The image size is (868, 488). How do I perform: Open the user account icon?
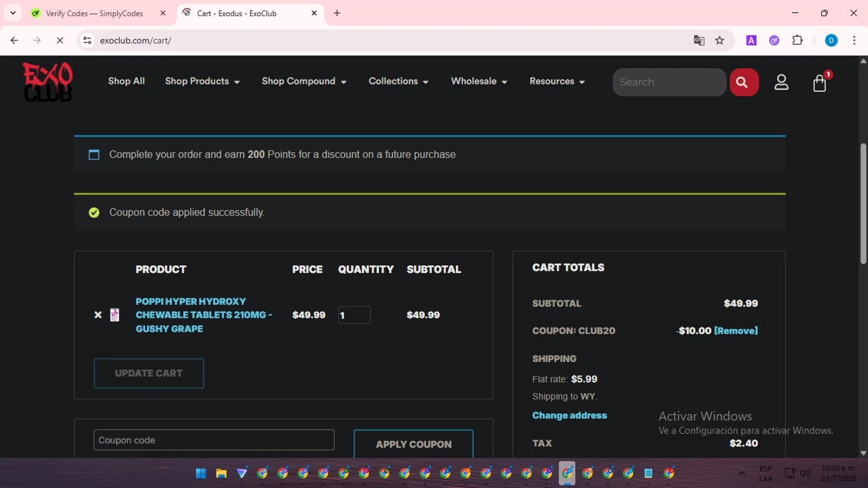pyautogui.click(x=781, y=82)
